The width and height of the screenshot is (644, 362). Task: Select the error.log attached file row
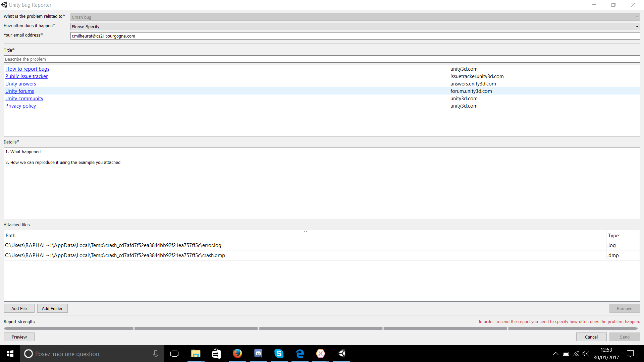(322, 245)
